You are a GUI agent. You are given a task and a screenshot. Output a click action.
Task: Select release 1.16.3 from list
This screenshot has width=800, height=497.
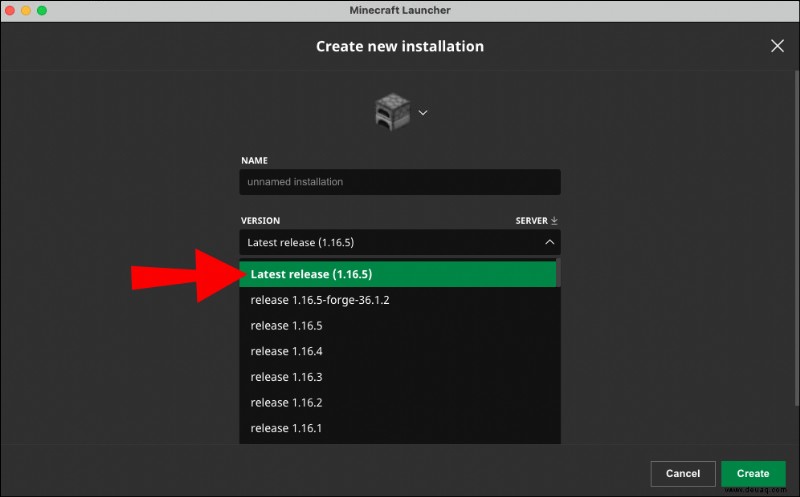397,377
